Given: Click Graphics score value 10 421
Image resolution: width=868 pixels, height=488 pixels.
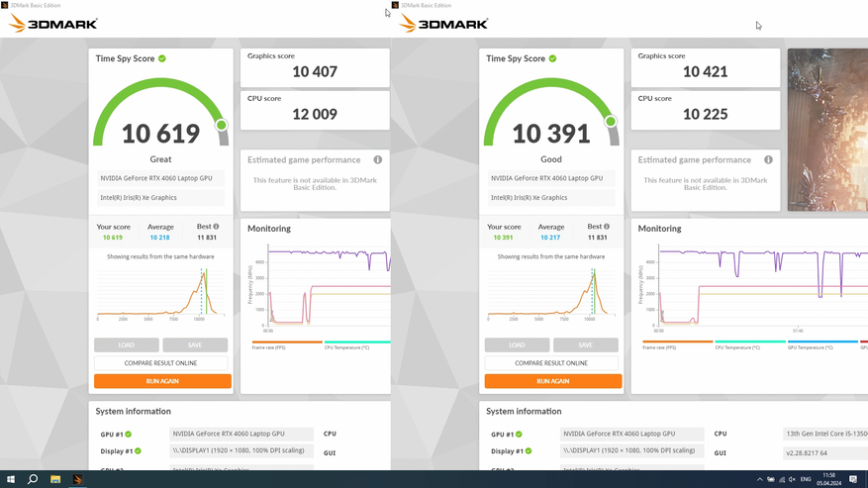Looking at the screenshot, I should pyautogui.click(x=706, y=71).
